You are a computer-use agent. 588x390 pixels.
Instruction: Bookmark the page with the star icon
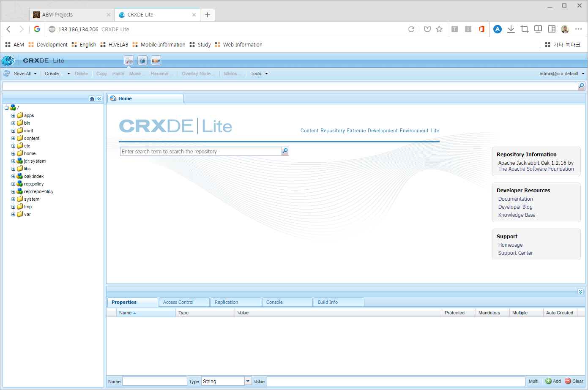(x=439, y=29)
